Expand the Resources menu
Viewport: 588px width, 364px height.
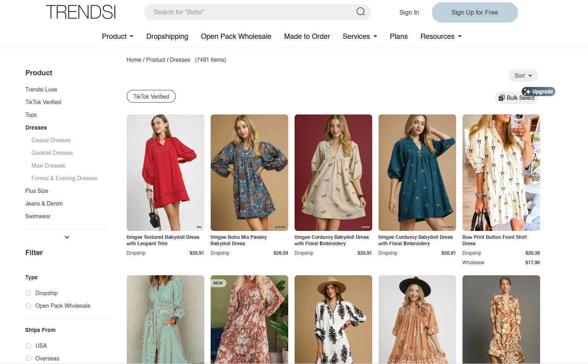(441, 36)
